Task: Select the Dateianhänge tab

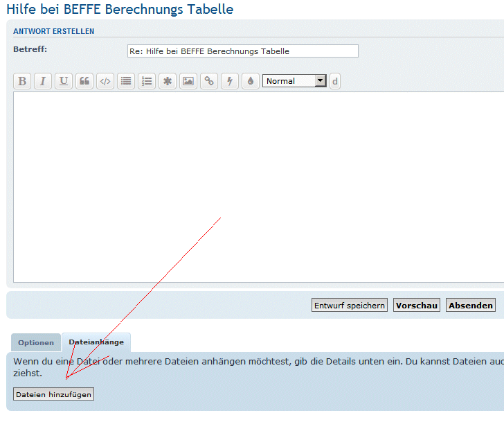Action: pos(96,342)
